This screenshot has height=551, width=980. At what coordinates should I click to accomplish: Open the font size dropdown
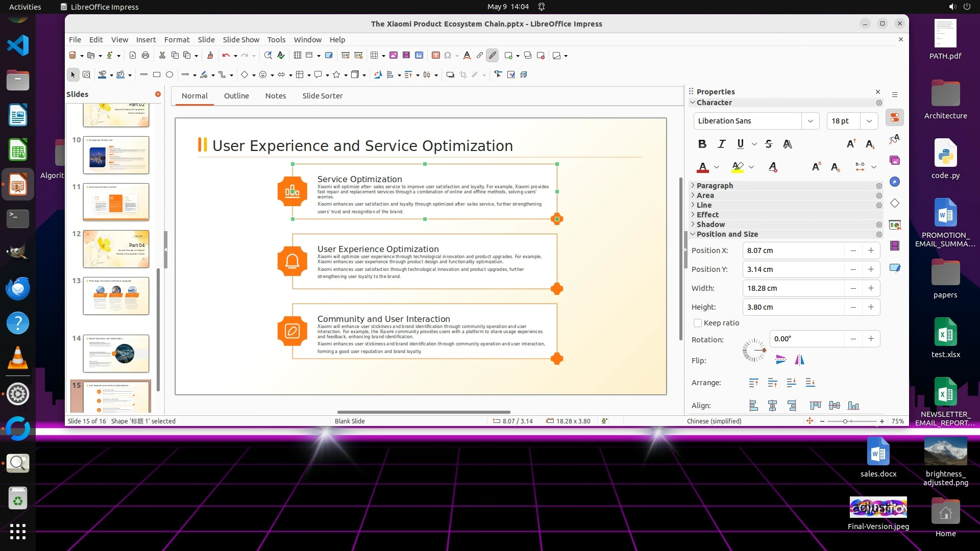click(x=869, y=121)
